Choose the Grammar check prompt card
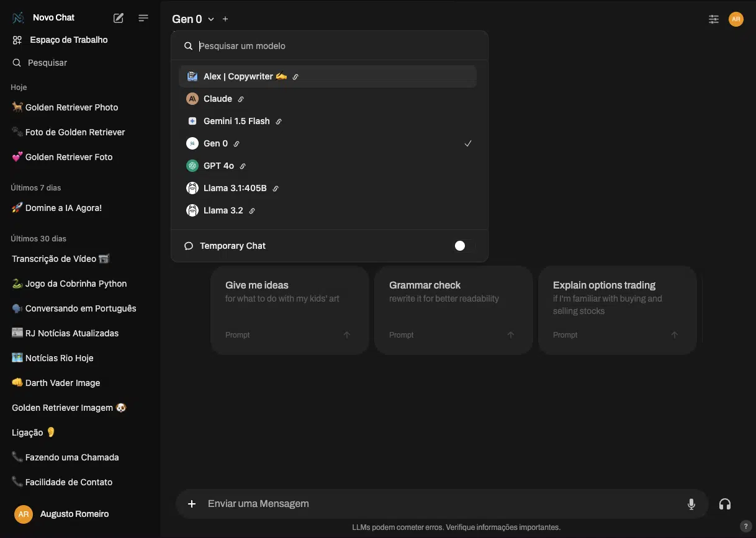This screenshot has width=756, height=538. pos(454,310)
